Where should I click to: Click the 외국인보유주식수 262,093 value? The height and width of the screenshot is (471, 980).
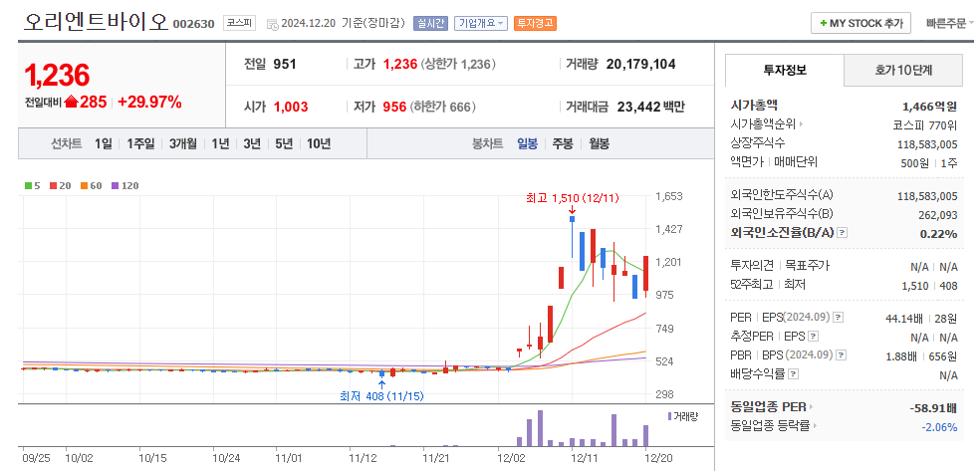[937, 214]
